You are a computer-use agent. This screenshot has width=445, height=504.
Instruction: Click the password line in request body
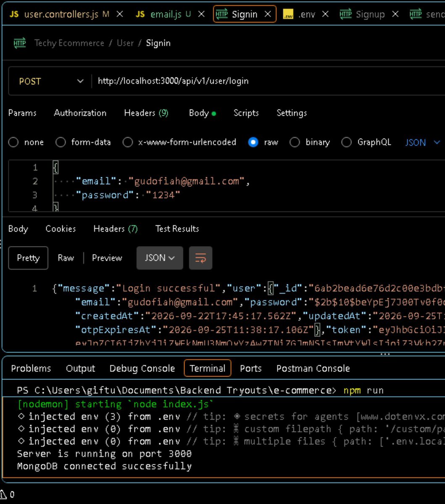click(x=128, y=195)
